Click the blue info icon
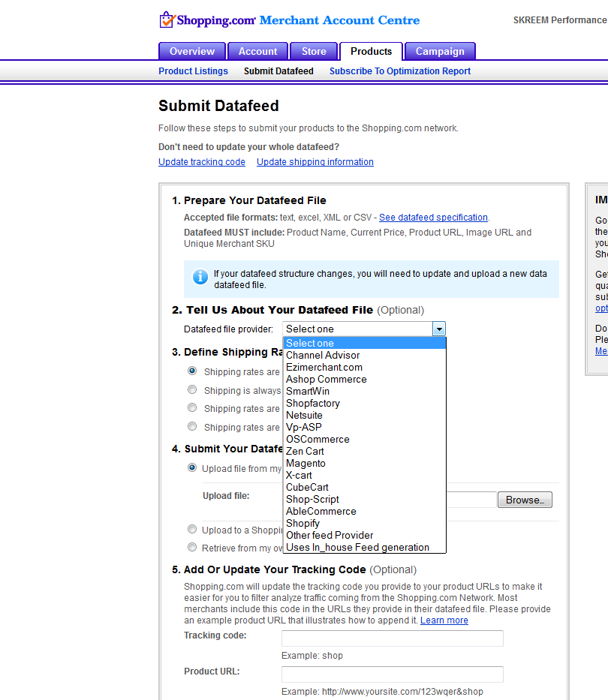The height and width of the screenshot is (700, 608). point(200,277)
